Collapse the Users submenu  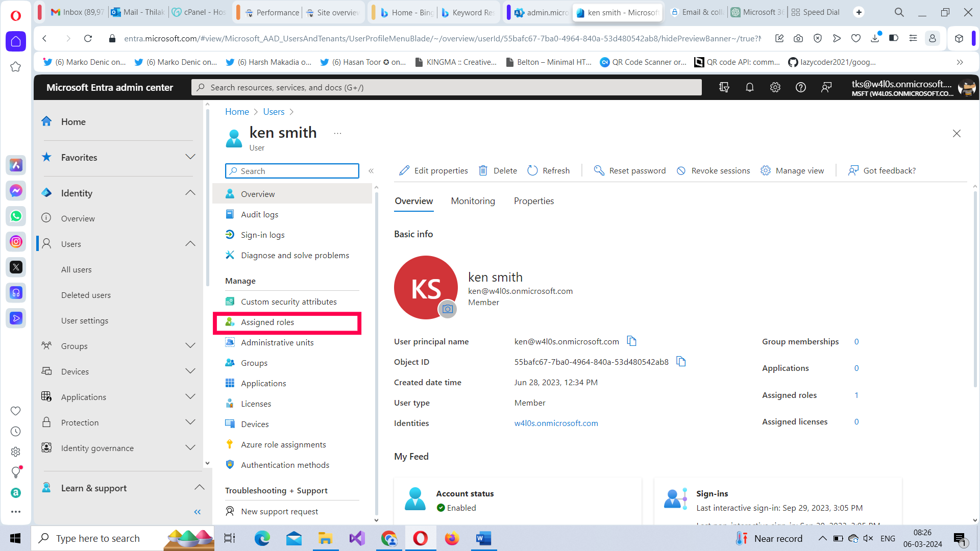pos(190,244)
